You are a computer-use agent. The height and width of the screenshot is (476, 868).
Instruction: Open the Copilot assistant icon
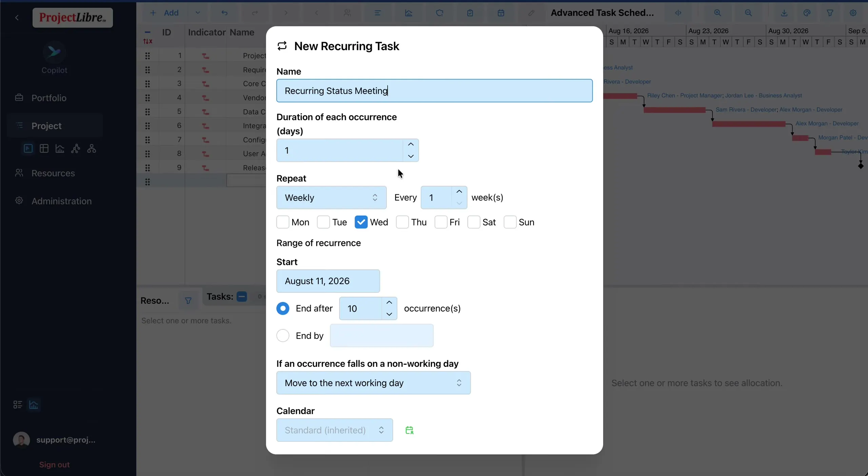coord(54,53)
